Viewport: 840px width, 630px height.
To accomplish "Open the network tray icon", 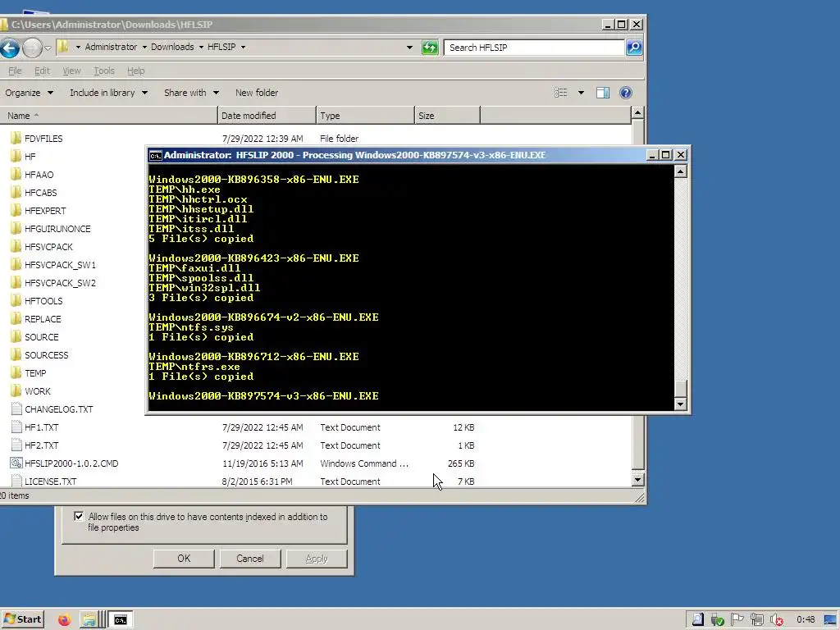I will tap(757, 620).
